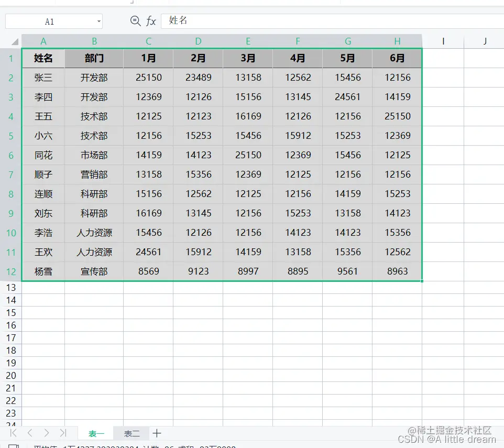The width and height of the screenshot is (504, 448).
Task: Click department cell 宣传部
Action: pos(94,271)
